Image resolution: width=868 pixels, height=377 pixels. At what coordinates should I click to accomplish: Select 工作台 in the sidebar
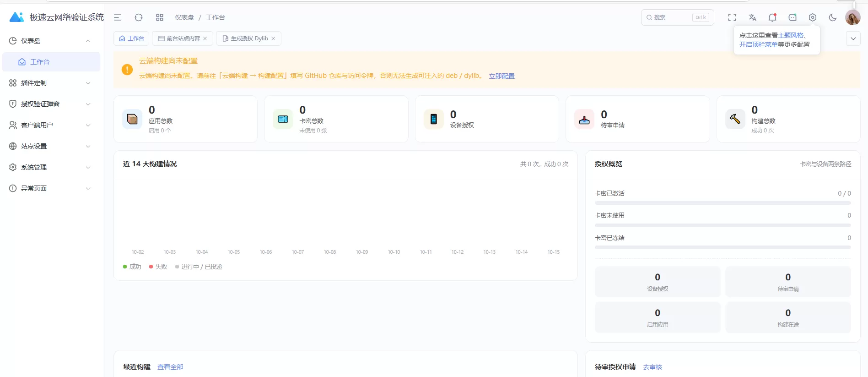pyautogui.click(x=51, y=62)
